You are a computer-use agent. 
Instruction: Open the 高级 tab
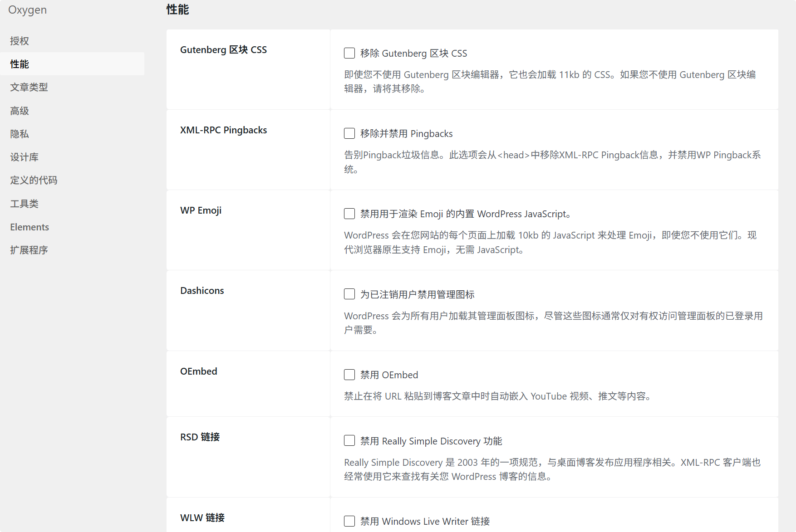(72, 111)
